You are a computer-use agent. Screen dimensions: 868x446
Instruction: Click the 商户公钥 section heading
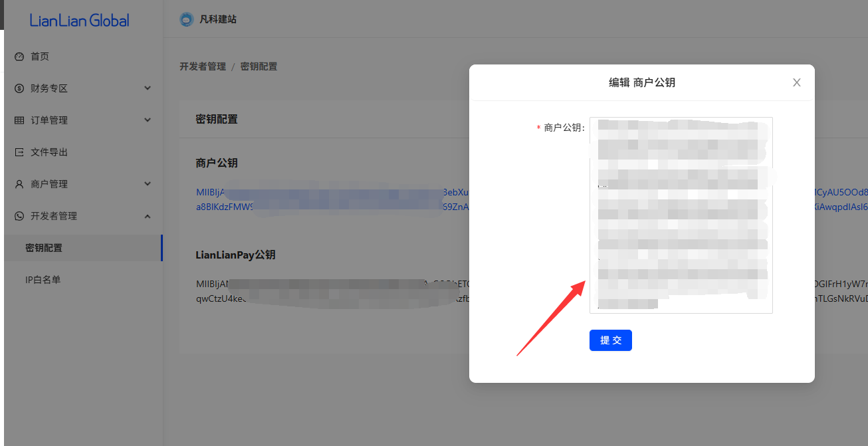pyautogui.click(x=217, y=163)
